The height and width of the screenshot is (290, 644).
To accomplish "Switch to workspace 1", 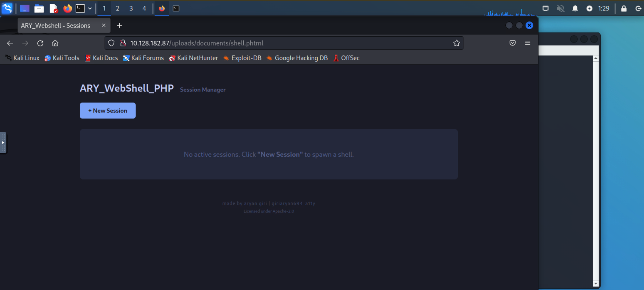I will click(104, 9).
